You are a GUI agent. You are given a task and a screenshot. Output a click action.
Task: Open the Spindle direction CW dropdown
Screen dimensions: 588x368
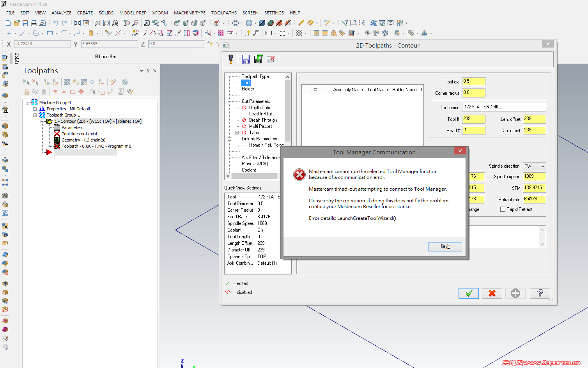tap(543, 166)
